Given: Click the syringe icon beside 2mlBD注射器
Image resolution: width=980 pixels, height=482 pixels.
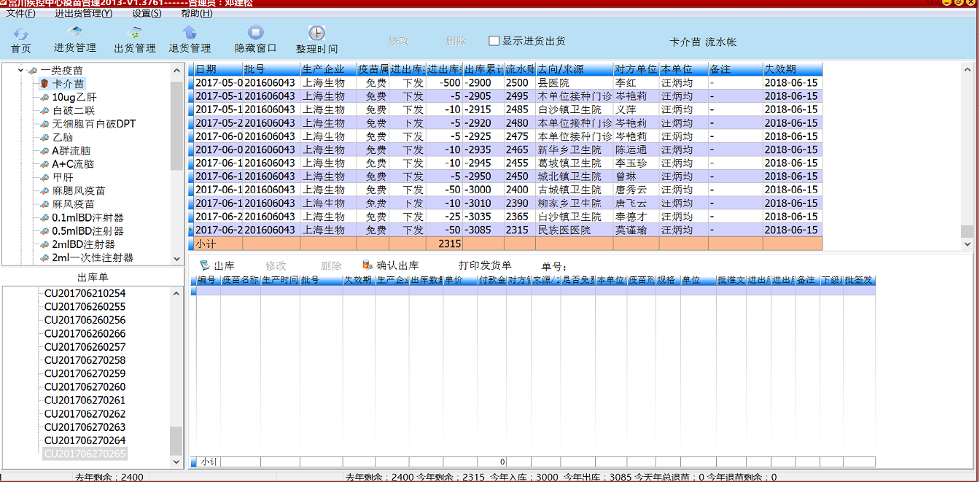Looking at the screenshot, I should pos(44,244).
